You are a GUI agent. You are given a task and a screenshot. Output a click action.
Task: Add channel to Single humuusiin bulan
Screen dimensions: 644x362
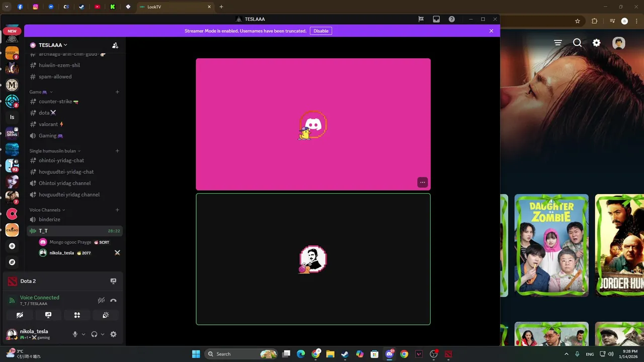click(117, 151)
